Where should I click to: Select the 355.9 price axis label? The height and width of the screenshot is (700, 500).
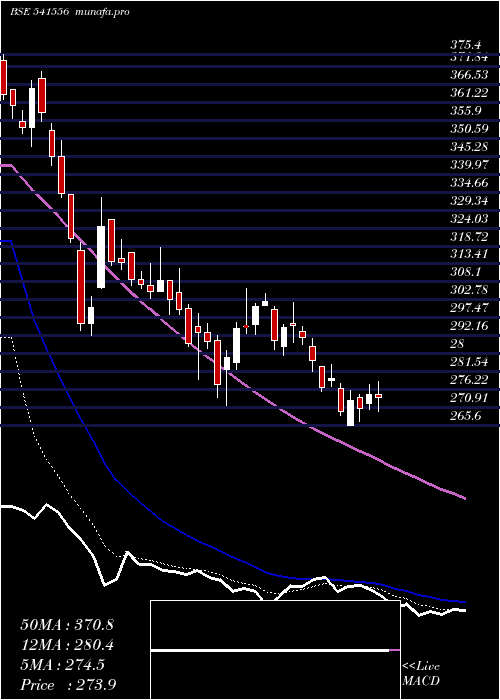[x=466, y=111]
